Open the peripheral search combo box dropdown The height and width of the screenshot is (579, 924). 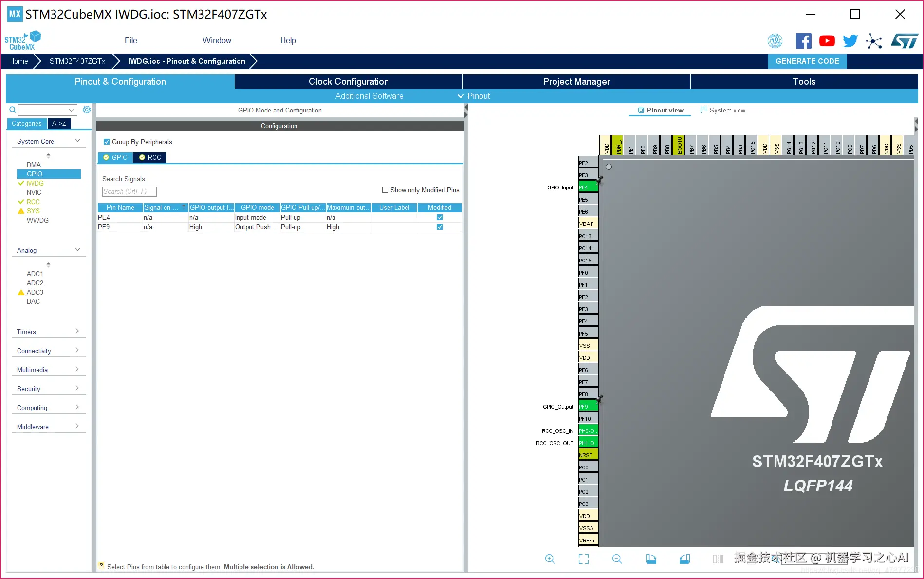(x=72, y=110)
